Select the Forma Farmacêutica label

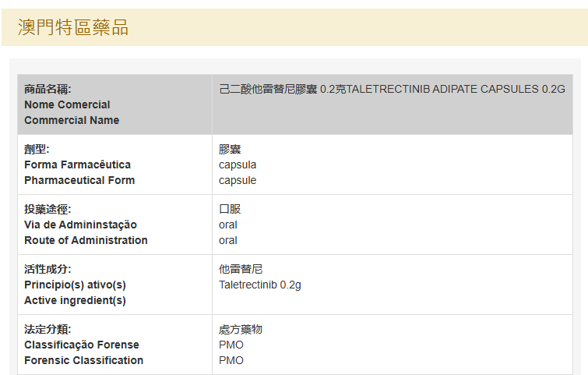click(x=77, y=165)
